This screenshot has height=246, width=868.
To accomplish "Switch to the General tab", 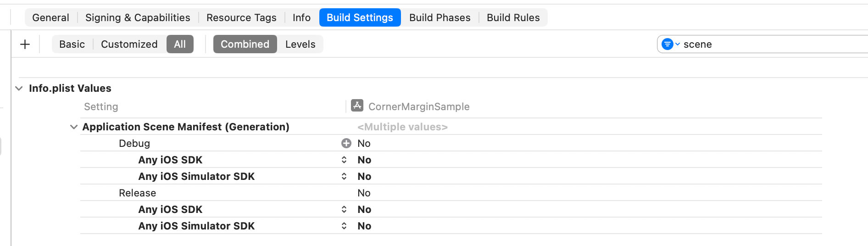I will pyautogui.click(x=50, y=17).
